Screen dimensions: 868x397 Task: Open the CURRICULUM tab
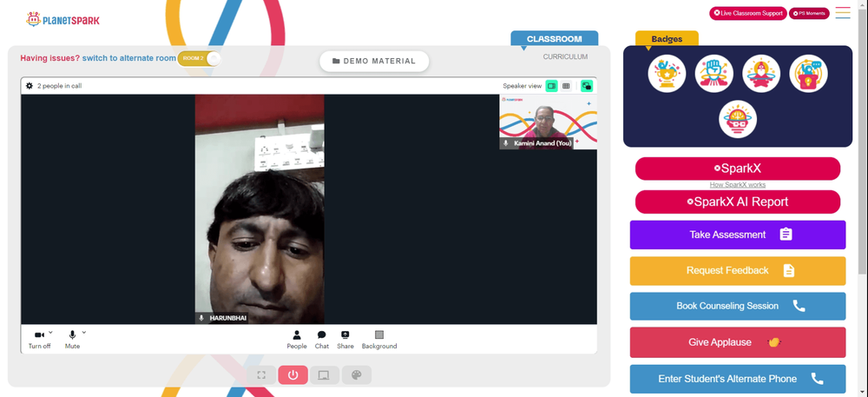click(565, 56)
